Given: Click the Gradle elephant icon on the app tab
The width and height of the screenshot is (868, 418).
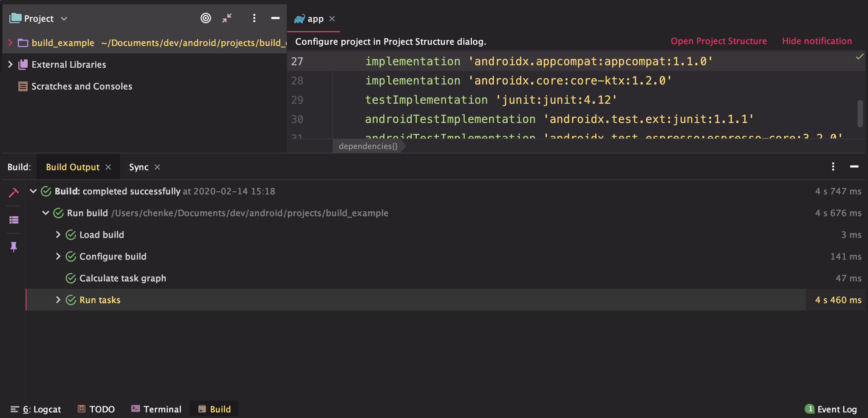Looking at the screenshot, I should (299, 19).
